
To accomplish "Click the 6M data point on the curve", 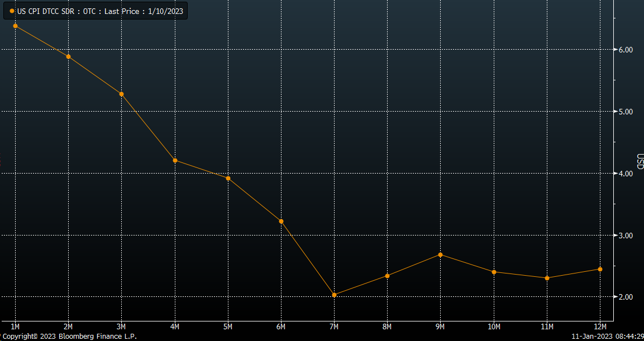I will click(281, 221).
